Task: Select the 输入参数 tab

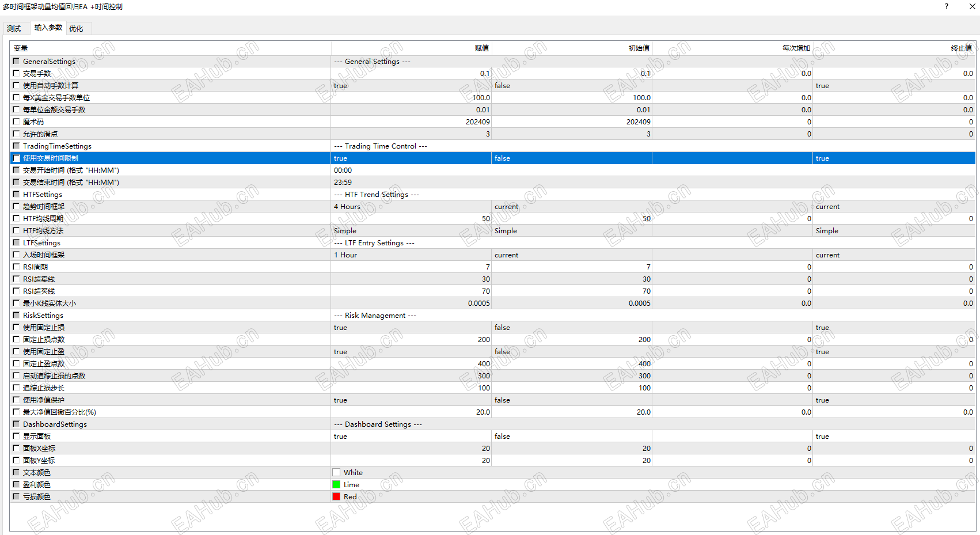Action: click(48, 28)
